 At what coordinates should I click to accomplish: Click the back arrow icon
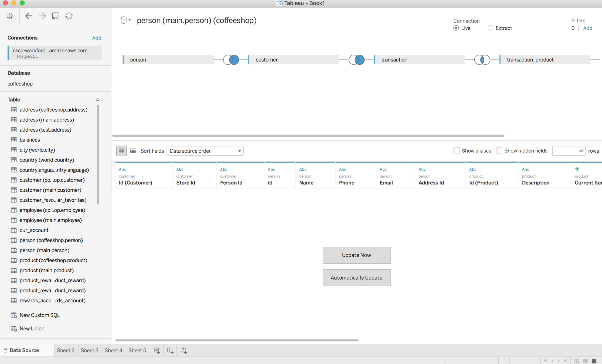tap(29, 16)
